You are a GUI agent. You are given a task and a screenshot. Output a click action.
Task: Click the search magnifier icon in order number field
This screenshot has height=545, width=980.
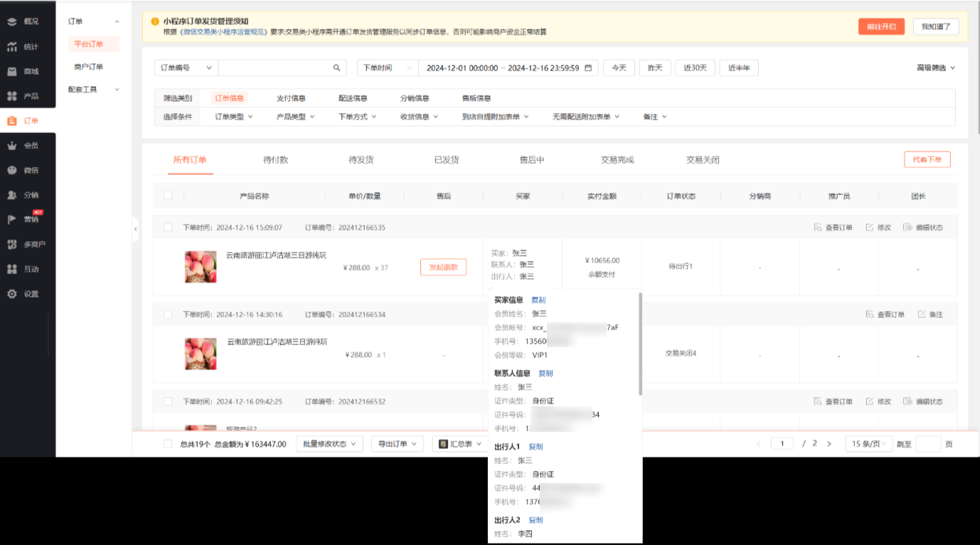(x=336, y=68)
